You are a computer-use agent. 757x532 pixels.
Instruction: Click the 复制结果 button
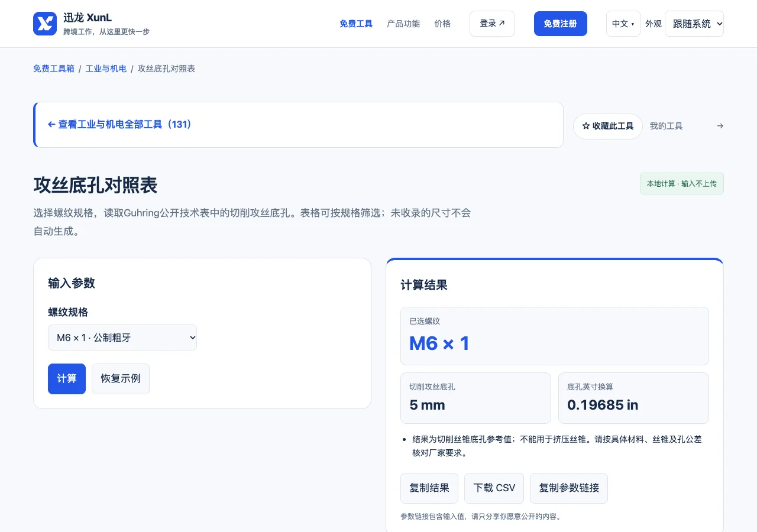pyautogui.click(x=429, y=488)
